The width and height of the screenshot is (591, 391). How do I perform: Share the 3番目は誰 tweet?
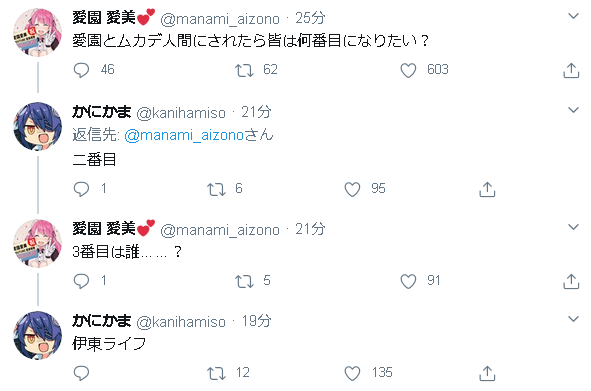pos(571,281)
